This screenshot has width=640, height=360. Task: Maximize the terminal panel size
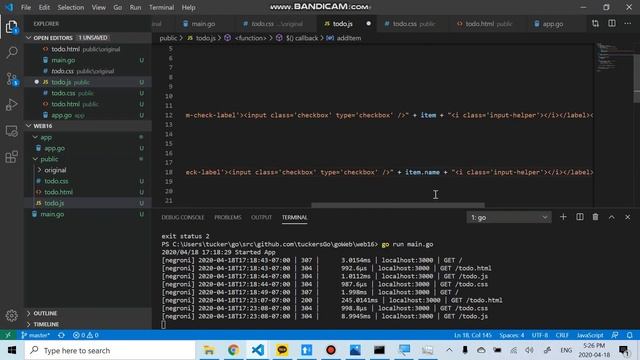[x=611, y=217]
